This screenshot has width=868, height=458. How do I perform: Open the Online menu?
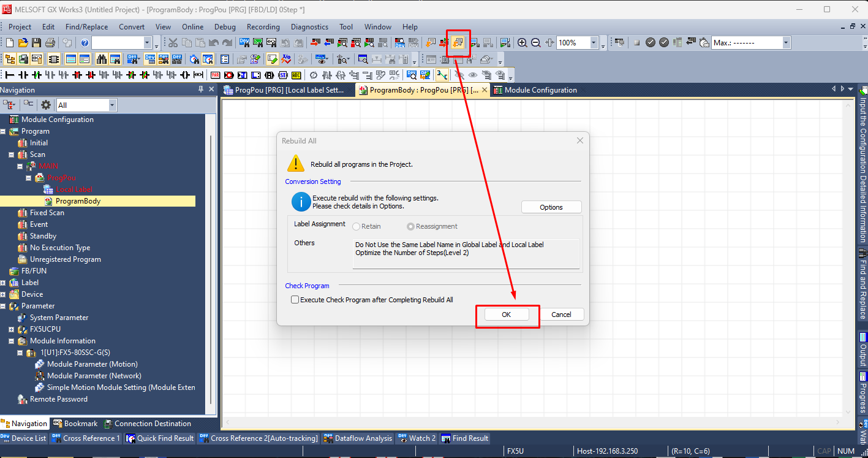[192, 27]
